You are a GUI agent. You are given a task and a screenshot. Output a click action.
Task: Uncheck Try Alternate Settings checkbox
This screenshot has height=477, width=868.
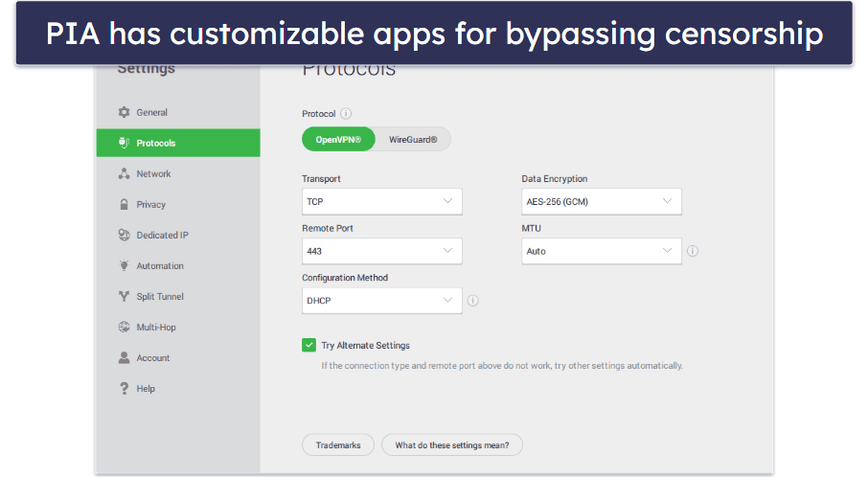[x=308, y=346]
